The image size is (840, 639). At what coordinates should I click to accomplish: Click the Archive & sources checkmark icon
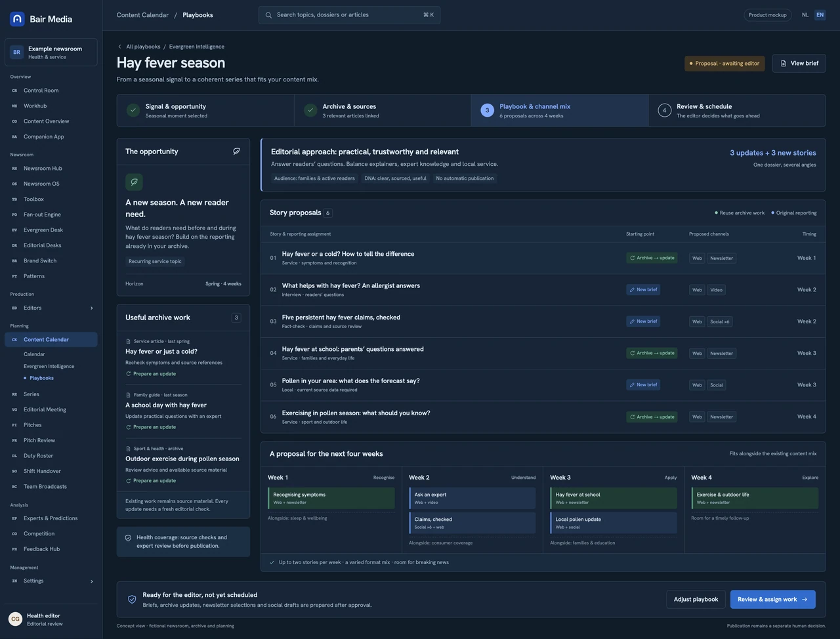coord(310,110)
